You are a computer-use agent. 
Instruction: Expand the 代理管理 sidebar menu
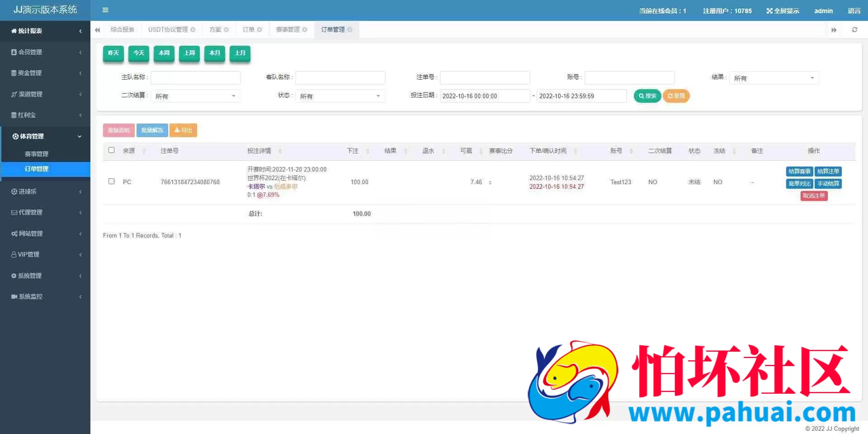(45, 212)
